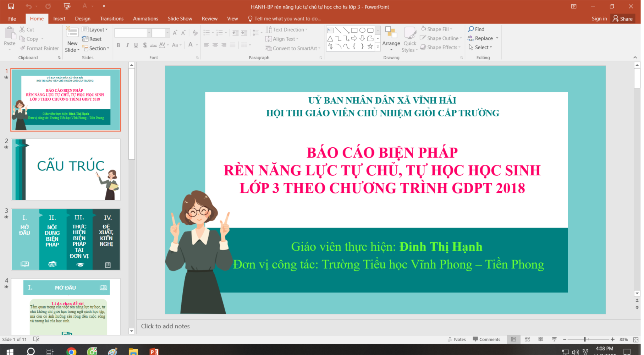Toggle the Comments pane
644x355 pixels.
[486, 339]
